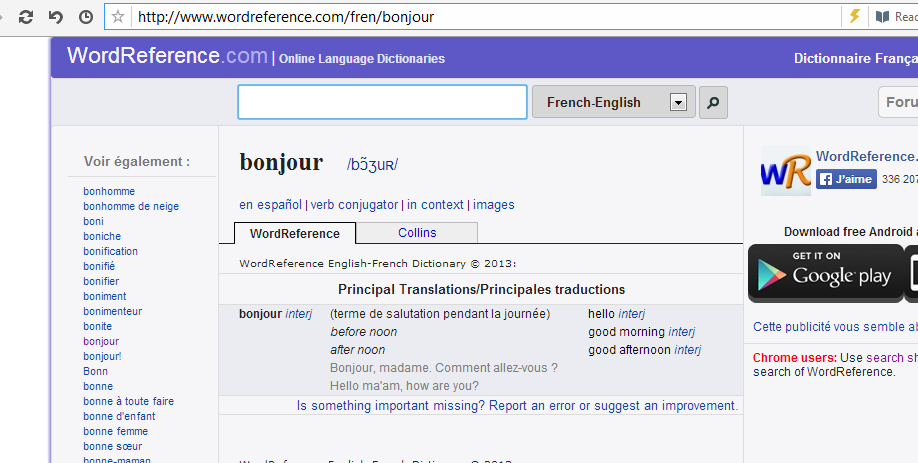Click the lightning bolt icon in address bar
The height and width of the screenshot is (463, 918).
pos(855,16)
